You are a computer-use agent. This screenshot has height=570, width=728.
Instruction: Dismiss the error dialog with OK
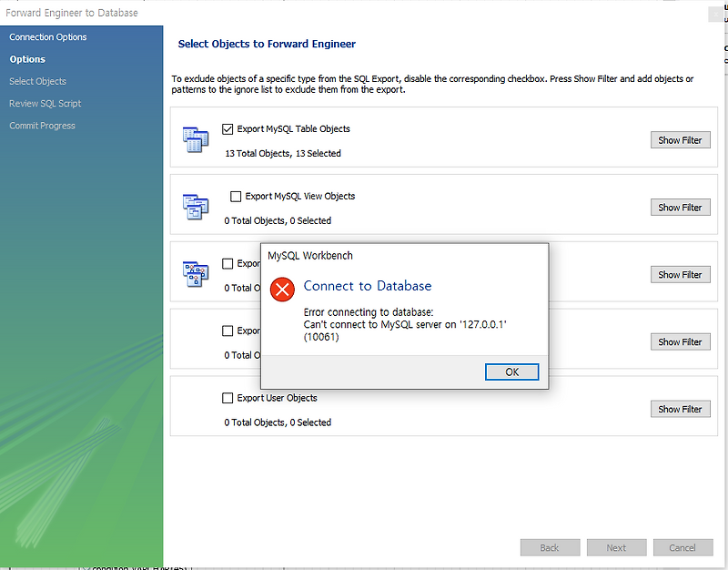pos(512,372)
